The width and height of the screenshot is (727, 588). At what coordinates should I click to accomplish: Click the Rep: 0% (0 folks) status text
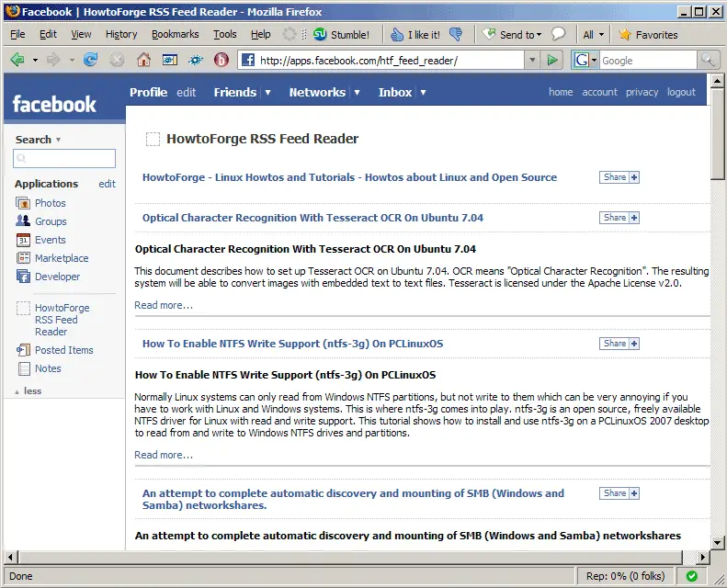tap(626, 576)
